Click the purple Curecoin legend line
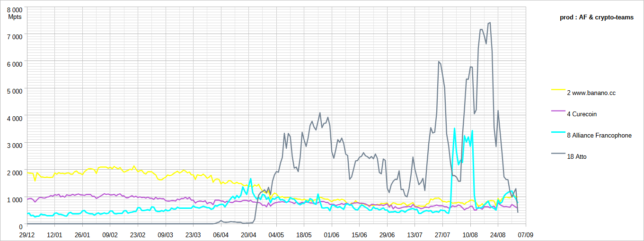Screen dimensions: 644x241 click(x=558, y=111)
